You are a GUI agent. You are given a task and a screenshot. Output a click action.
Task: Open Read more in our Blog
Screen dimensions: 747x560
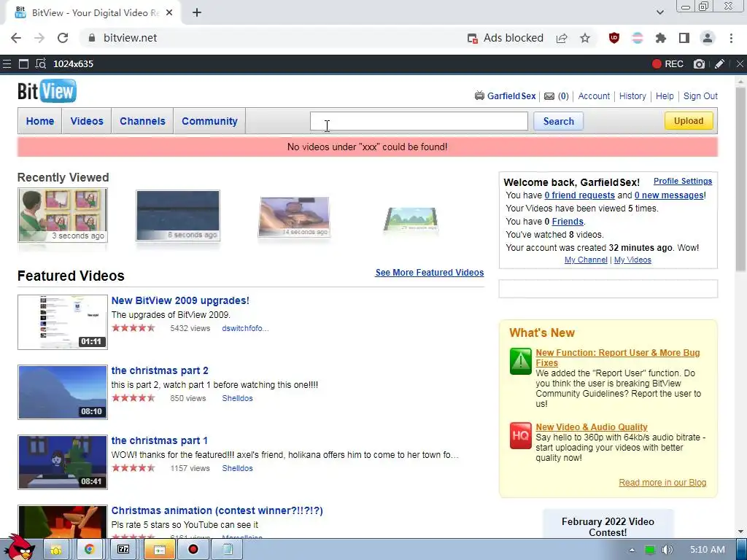click(662, 483)
